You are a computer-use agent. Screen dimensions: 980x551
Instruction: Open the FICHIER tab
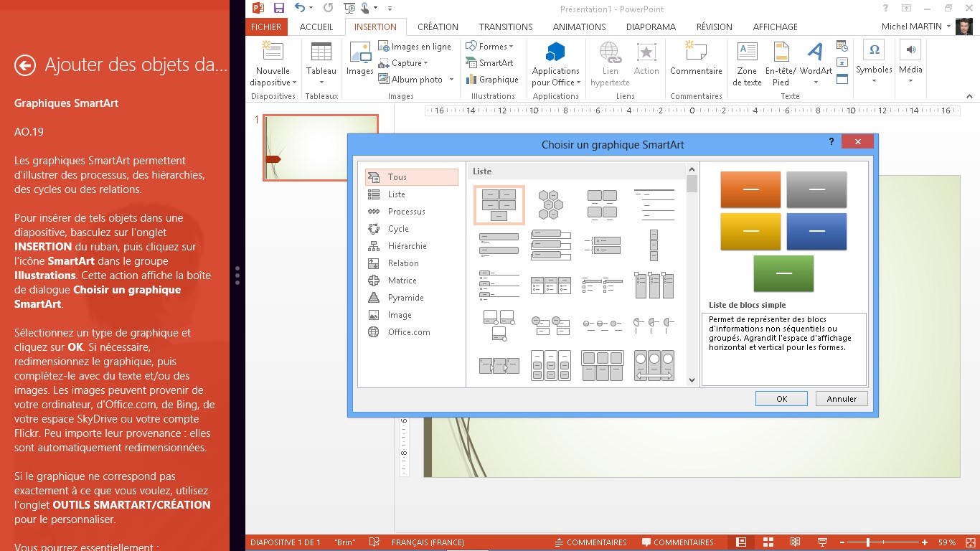266,27
